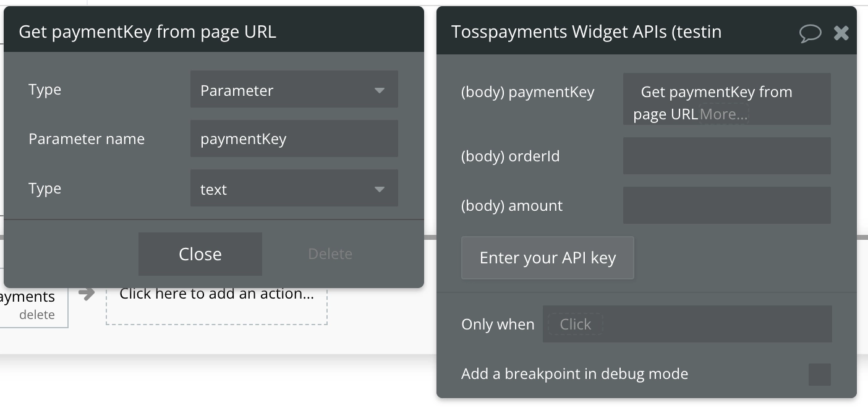868x408 pixels.
Task: Delete the payments workflow action
Action: tap(36, 315)
